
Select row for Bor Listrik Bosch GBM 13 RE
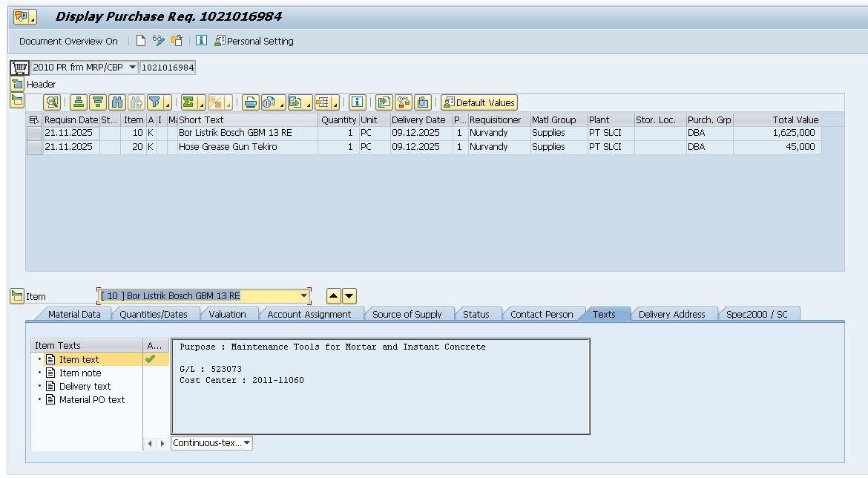point(34,133)
